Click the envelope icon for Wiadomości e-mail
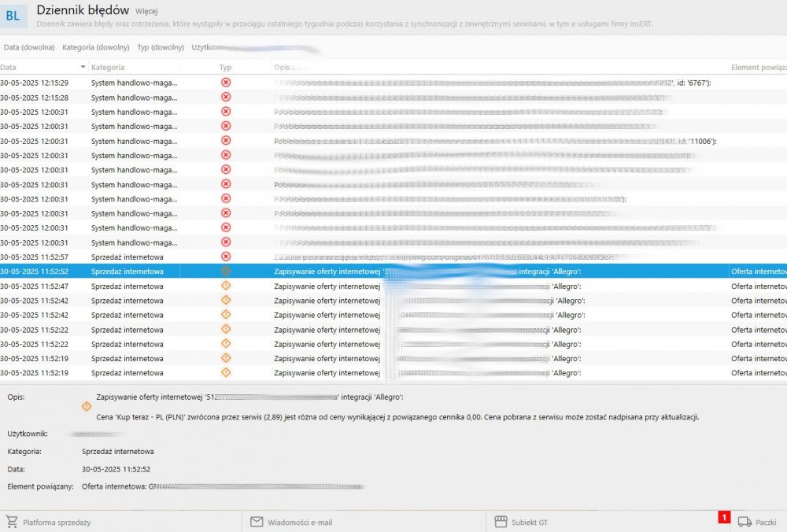 tap(257, 522)
